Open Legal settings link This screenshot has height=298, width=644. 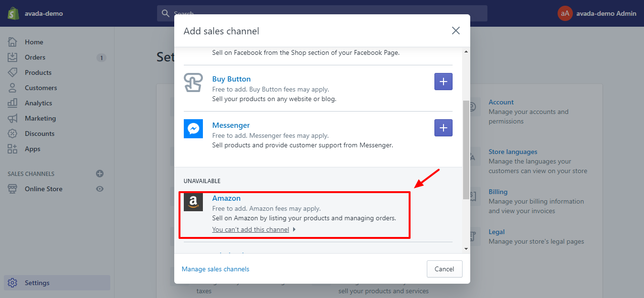pyautogui.click(x=496, y=232)
